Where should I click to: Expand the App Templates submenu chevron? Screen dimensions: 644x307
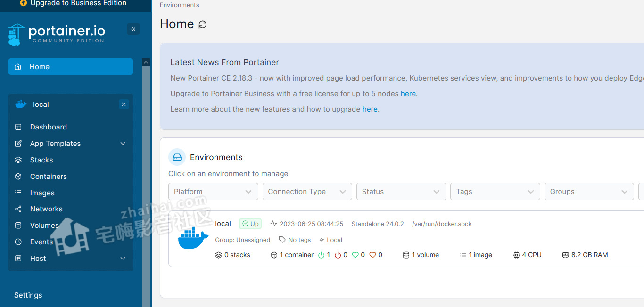pos(123,144)
